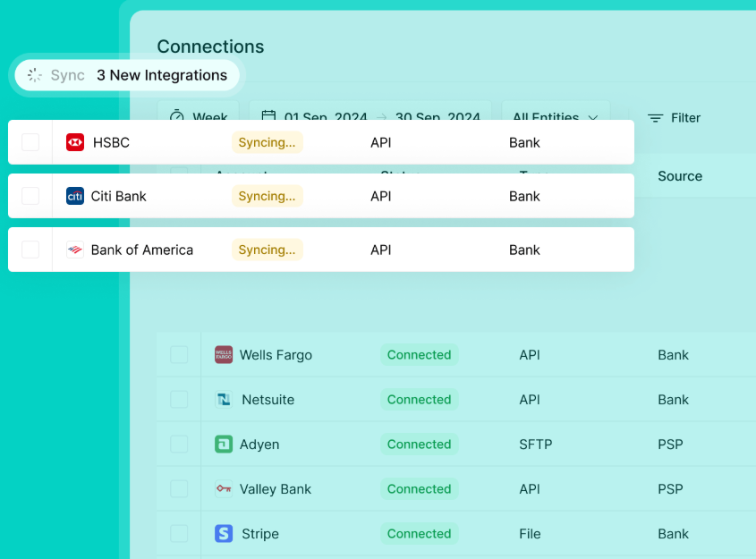
Task: Click Bank in the Netsuite row
Action: (674, 400)
